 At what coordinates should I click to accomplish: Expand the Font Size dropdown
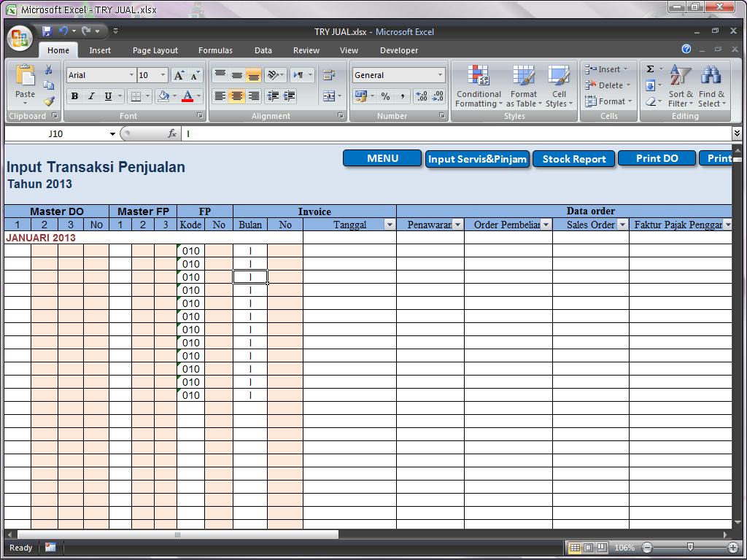[x=162, y=75]
